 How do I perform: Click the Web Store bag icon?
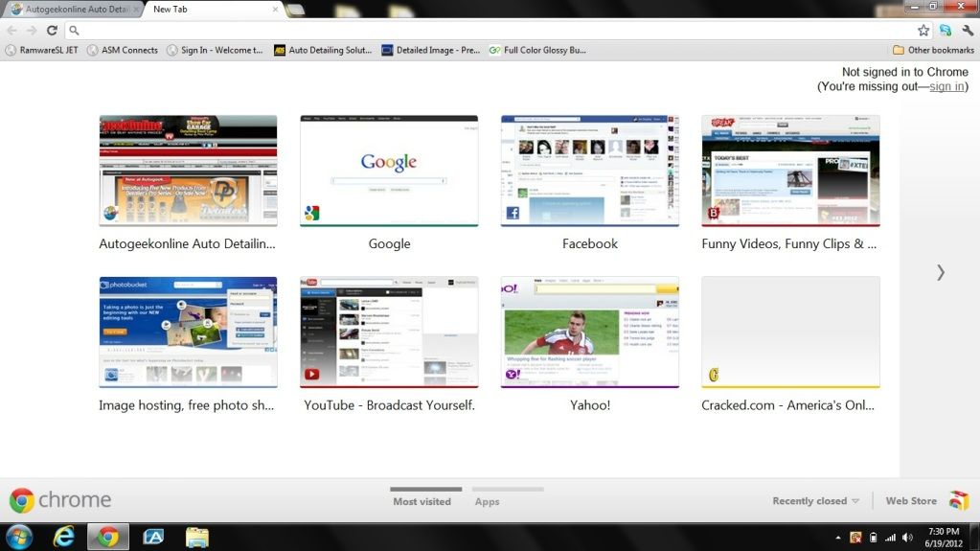coord(959,500)
